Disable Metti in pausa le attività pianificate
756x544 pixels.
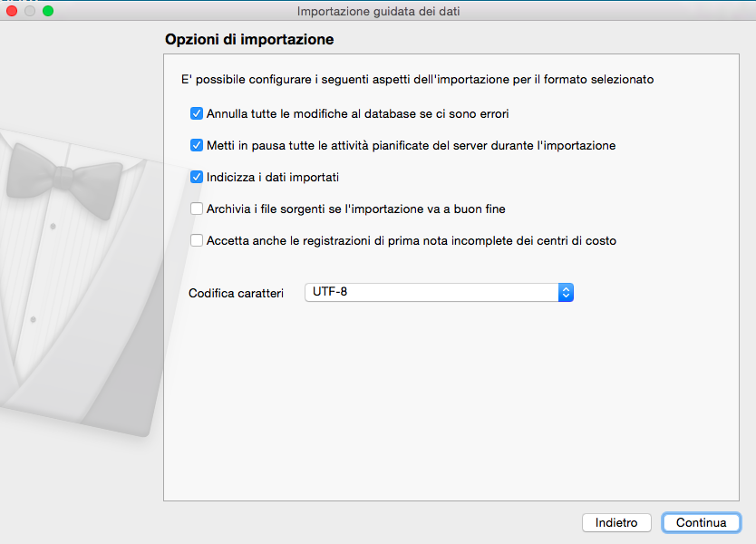[x=197, y=145]
